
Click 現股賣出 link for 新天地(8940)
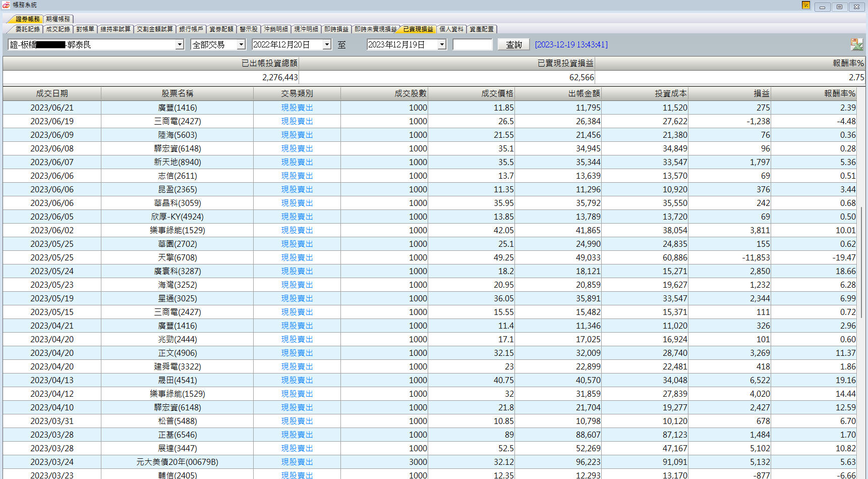[297, 162]
